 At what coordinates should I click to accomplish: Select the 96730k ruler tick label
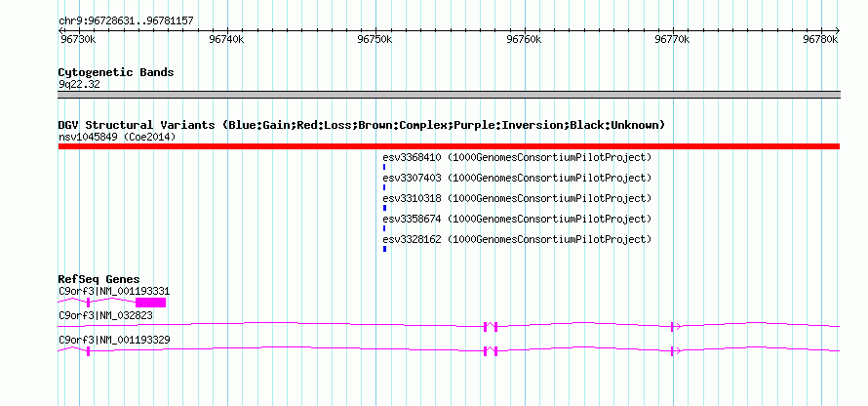(77, 40)
